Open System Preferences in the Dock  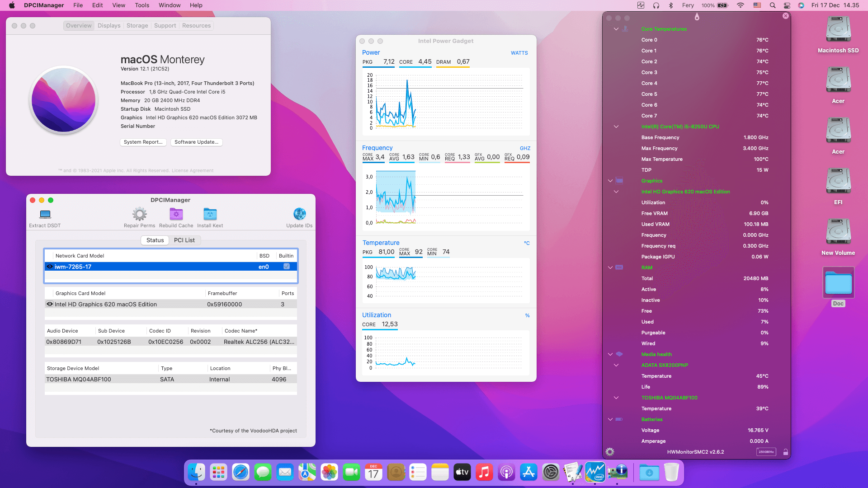tap(551, 473)
